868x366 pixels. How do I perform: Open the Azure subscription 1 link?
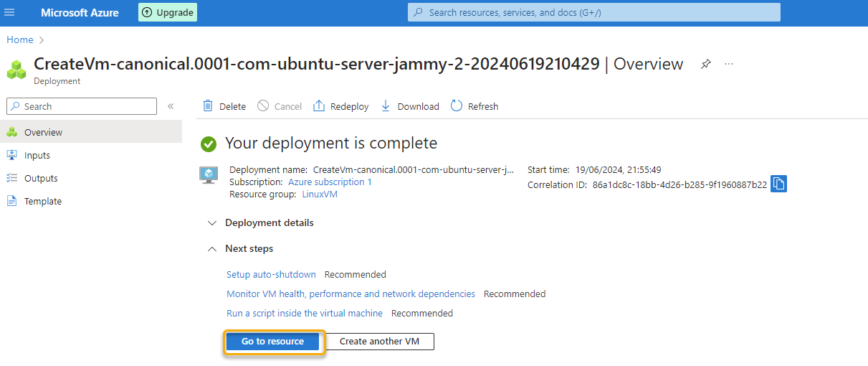[x=330, y=182]
